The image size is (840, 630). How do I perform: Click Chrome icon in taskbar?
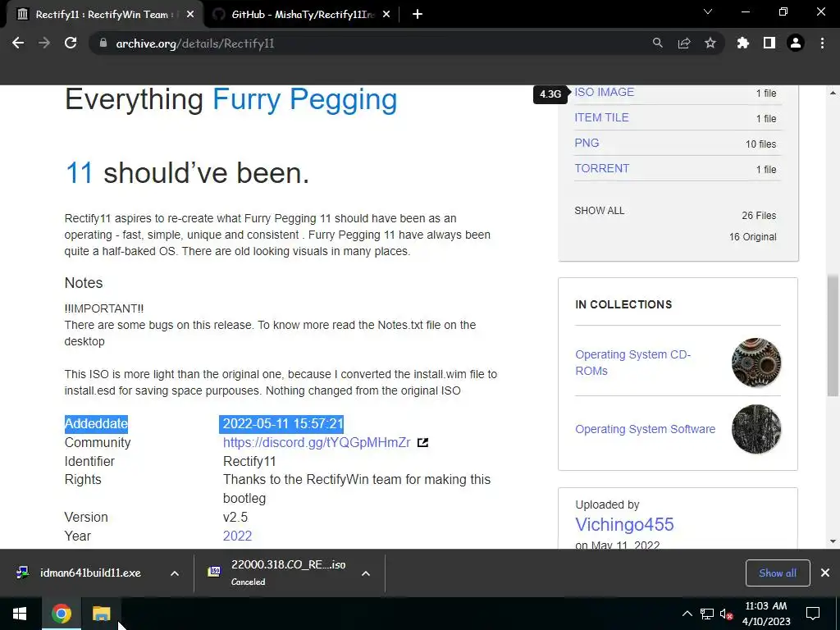61,614
